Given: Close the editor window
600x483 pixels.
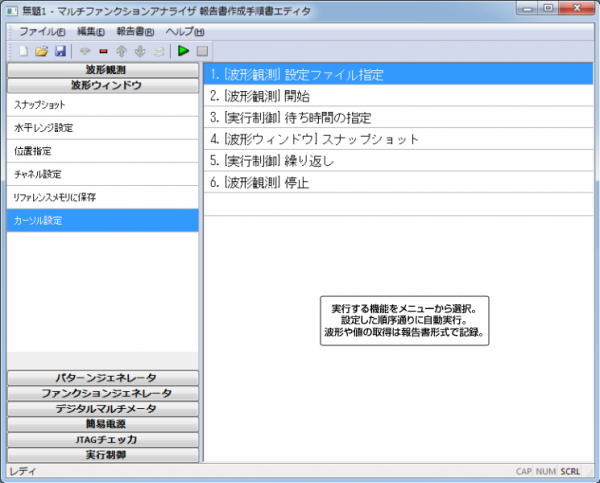Looking at the screenshot, I should click(x=577, y=8).
